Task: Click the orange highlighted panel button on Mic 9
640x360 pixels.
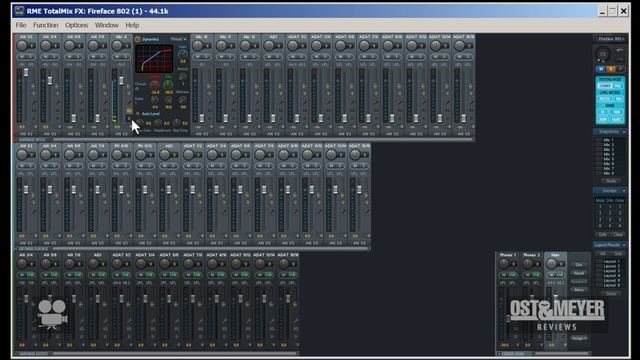Action: click(129, 111)
